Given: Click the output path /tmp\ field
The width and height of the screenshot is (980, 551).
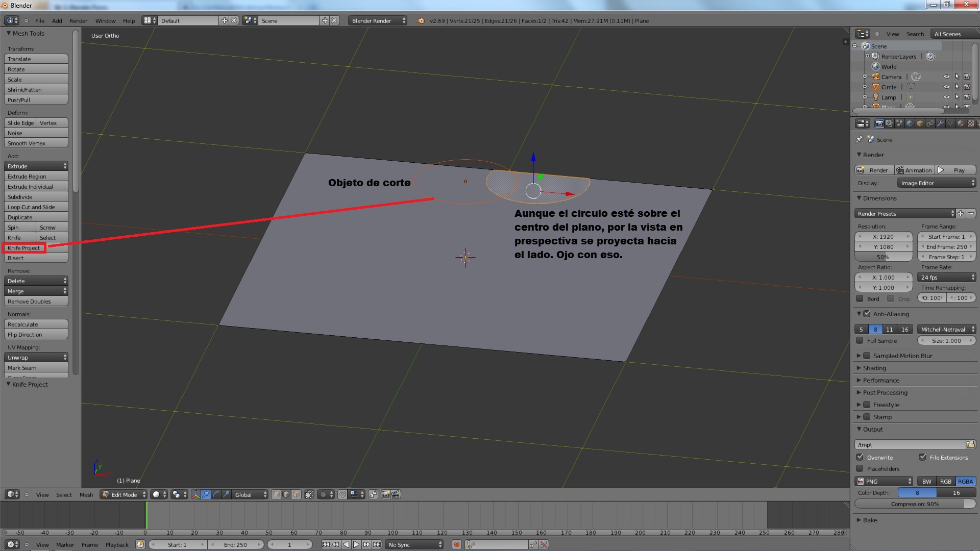Looking at the screenshot, I should click(x=910, y=444).
